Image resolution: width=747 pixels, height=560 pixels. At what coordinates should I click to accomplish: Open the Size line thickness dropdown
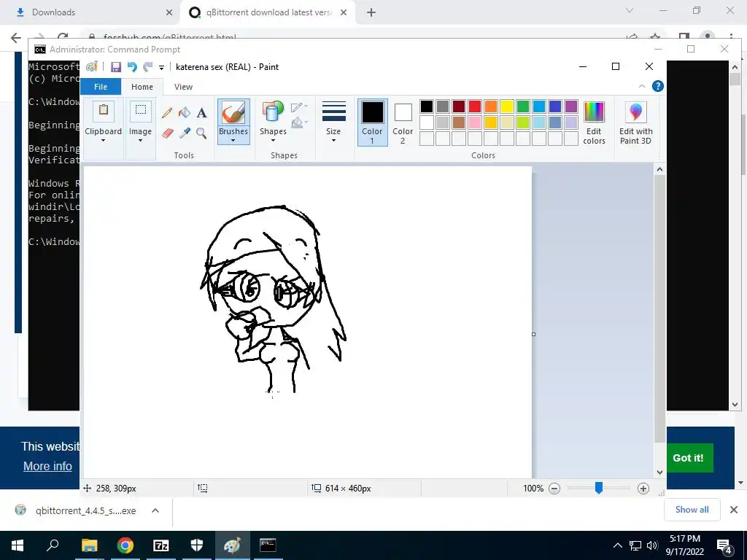(x=333, y=122)
